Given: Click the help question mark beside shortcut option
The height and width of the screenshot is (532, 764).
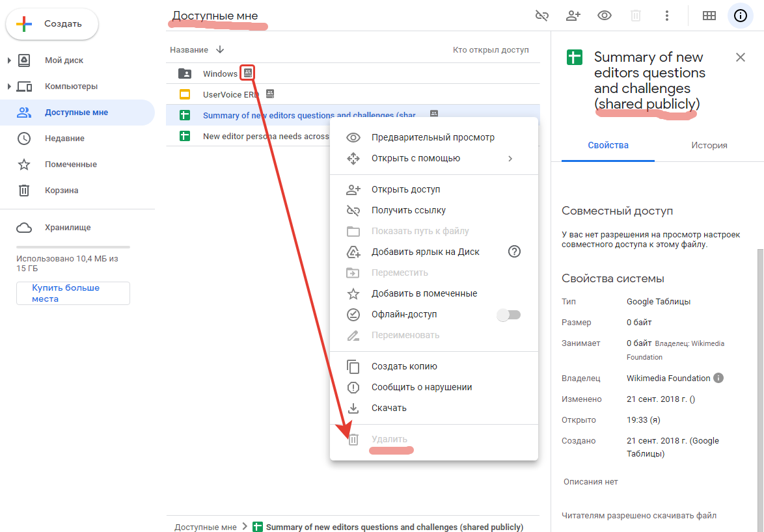Looking at the screenshot, I should pos(514,252).
